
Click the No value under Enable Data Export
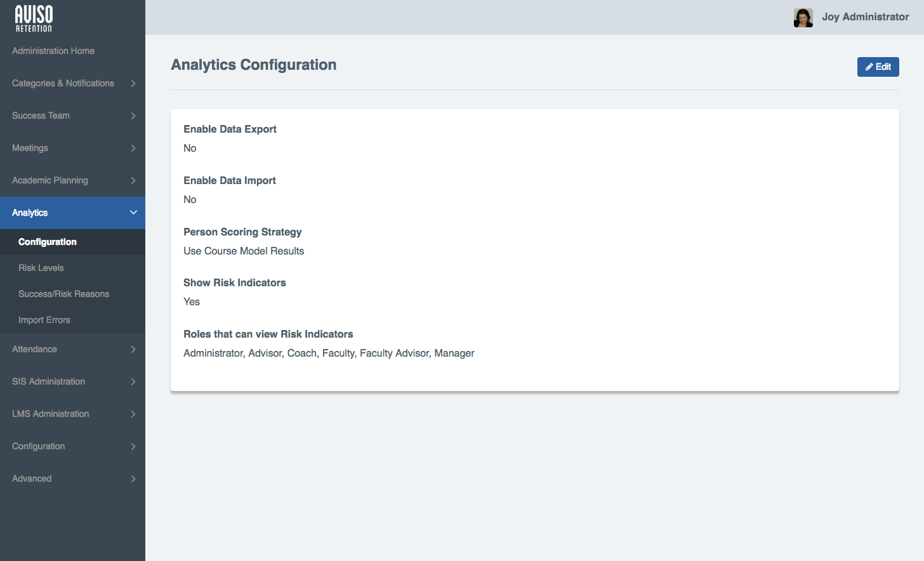190,148
